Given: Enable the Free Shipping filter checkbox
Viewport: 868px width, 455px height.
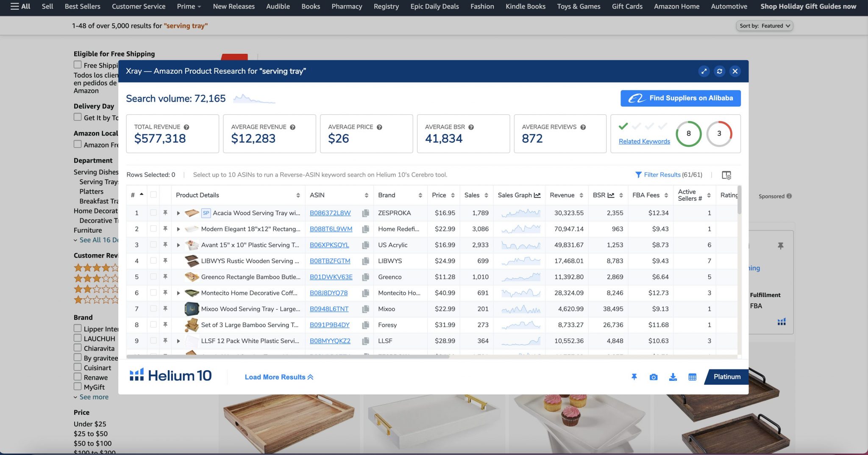Looking at the screenshot, I should click(78, 64).
